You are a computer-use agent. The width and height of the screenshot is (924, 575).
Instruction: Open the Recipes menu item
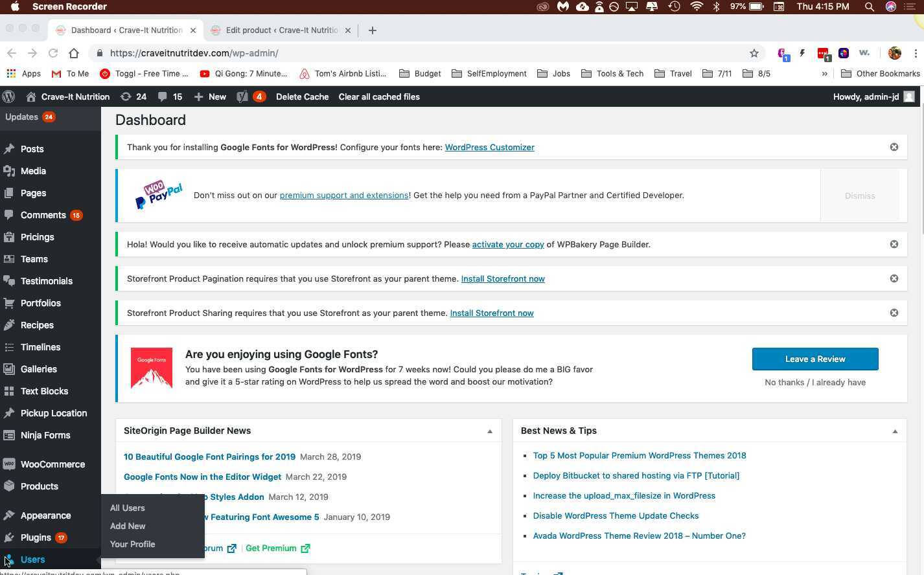coord(37,325)
